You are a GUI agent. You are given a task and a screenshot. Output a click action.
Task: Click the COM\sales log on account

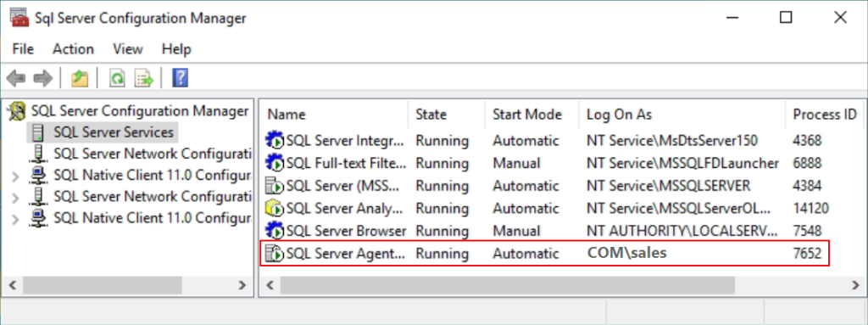tap(627, 254)
